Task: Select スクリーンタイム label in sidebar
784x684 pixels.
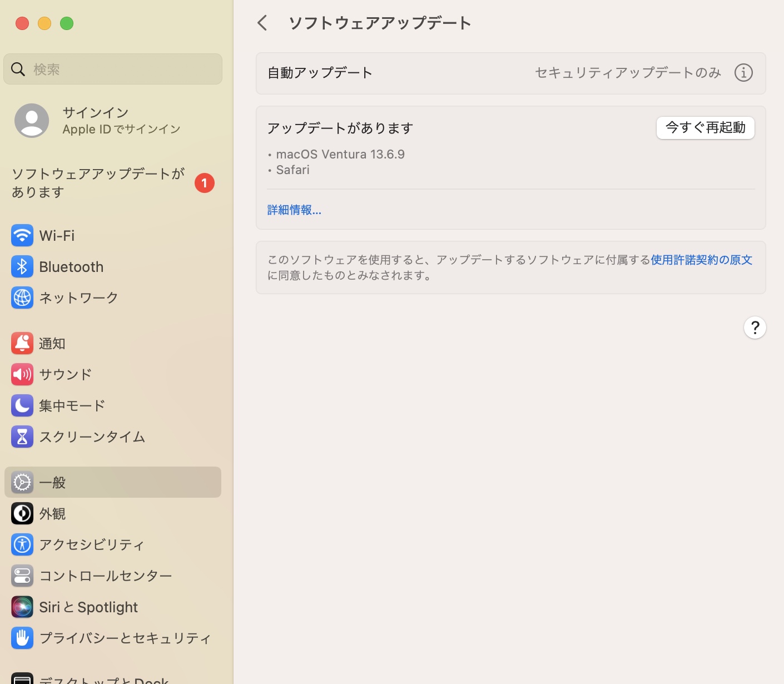Action: pos(92,437)
